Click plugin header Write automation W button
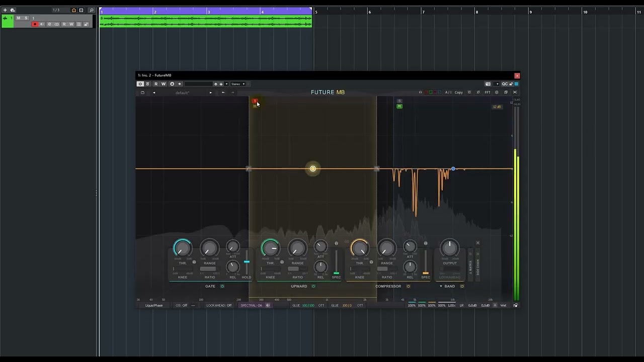Screen dimensions: 644x362 point(164,84)
